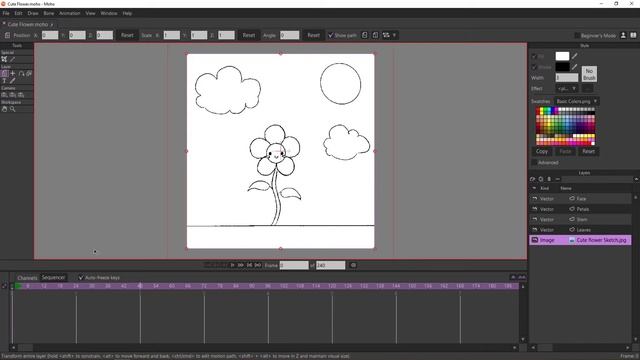Image resolution: width=640 pixels, height=360 pixels.
Task: Click the fill color eyedropper icon
Action: point(575,56)
